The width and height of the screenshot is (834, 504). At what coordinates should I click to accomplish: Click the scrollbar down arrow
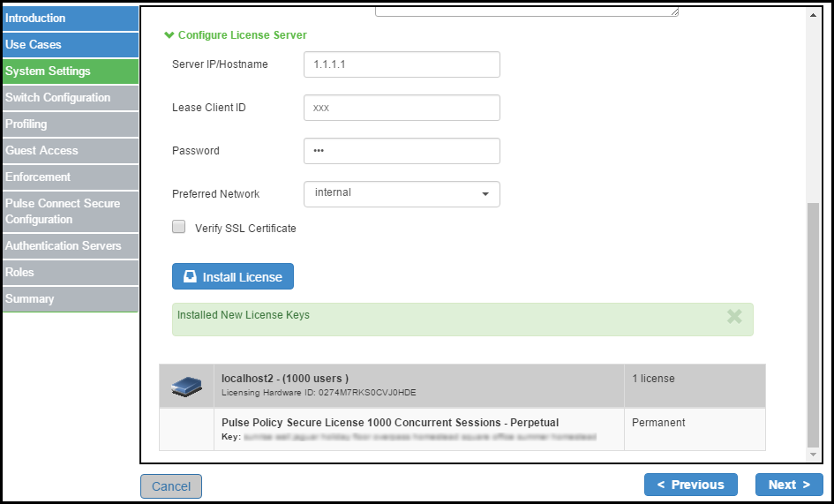point(813,455)
